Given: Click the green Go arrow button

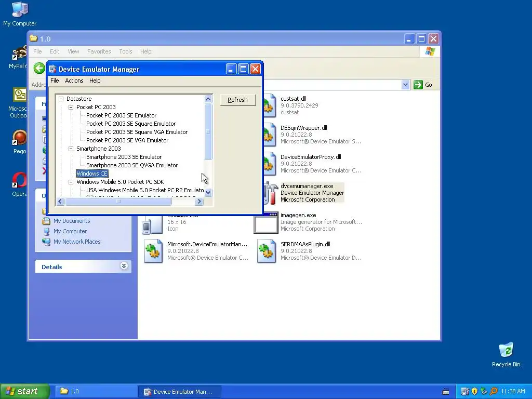Looking at the screenshot, I should point(418,85).
